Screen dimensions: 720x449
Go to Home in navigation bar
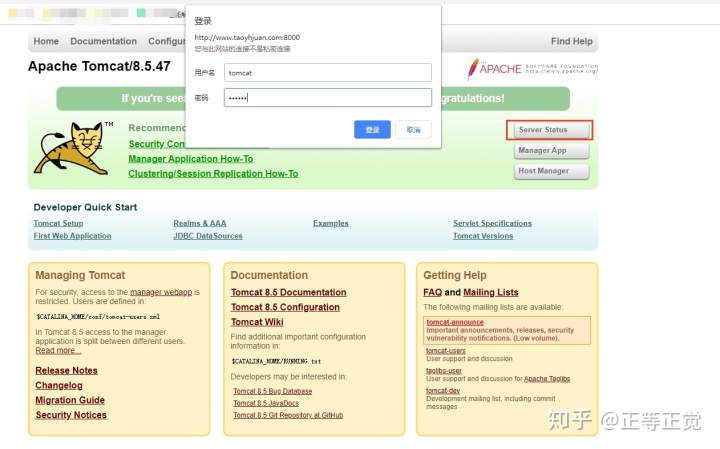tap(46, 41)
